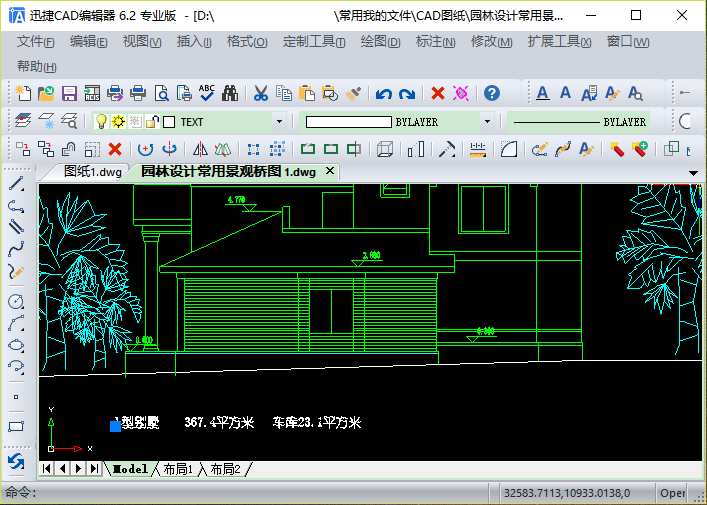The image size is (707, 505).
Task: Click the layer color swatch beside TEXT
Action: pos(169,122)
